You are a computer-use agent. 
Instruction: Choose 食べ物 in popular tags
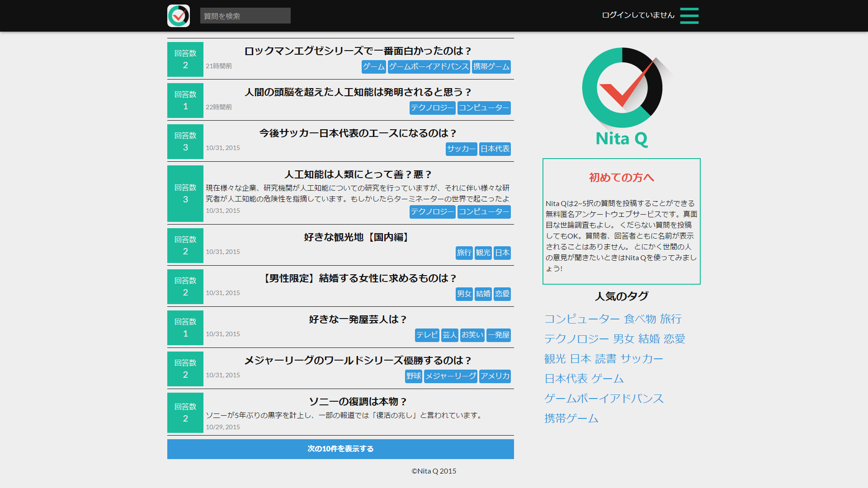pyautogui.click(x=640, y=319)
